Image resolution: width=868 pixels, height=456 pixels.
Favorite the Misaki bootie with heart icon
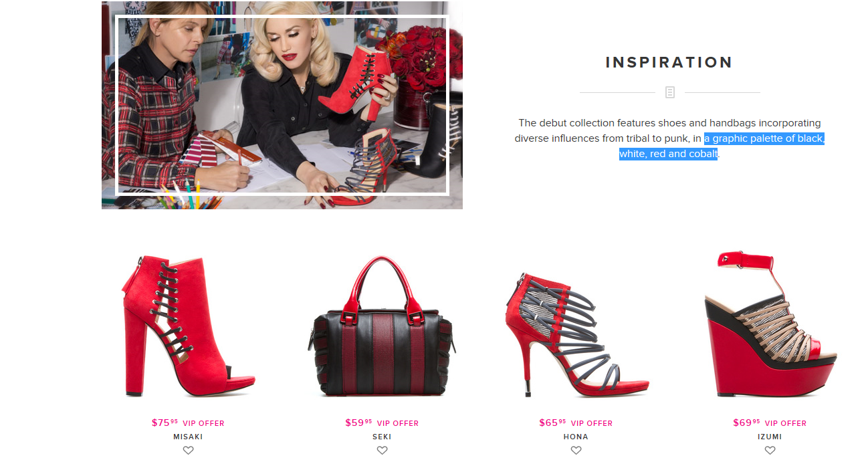tap(188, 451)
